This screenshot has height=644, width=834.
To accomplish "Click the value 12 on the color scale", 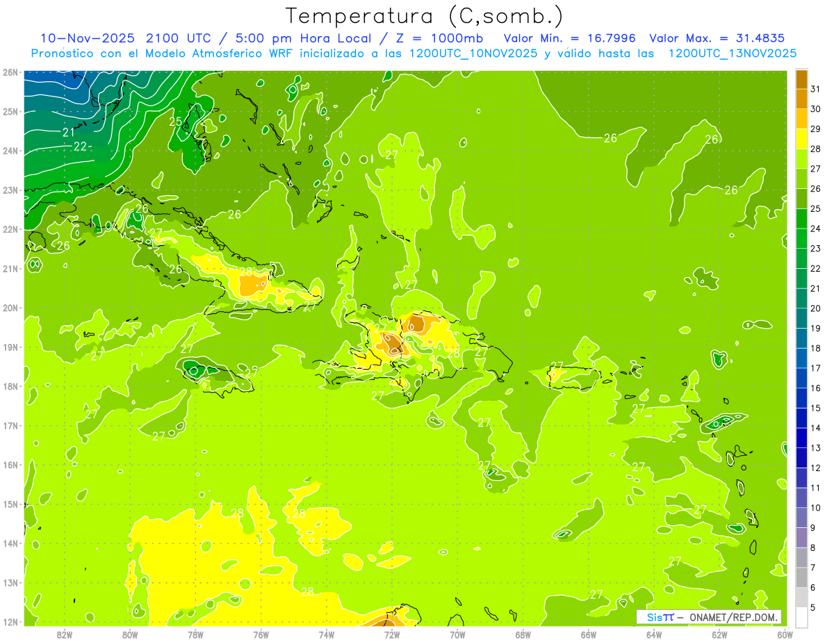I will 815,468.
